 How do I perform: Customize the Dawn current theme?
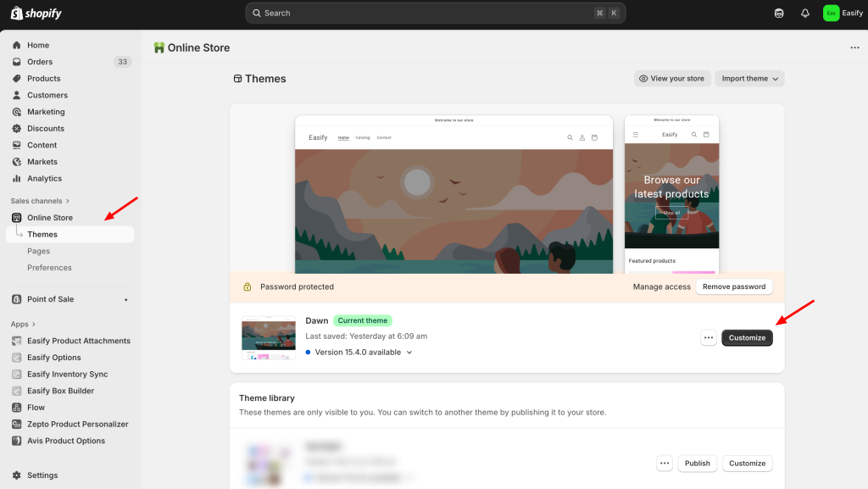coord(747,337)
